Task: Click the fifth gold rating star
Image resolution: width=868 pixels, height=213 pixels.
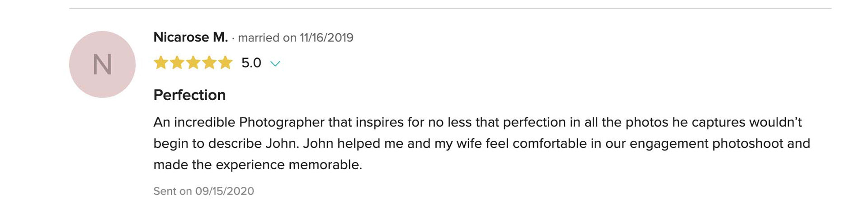Action: (x=225, y=63)
